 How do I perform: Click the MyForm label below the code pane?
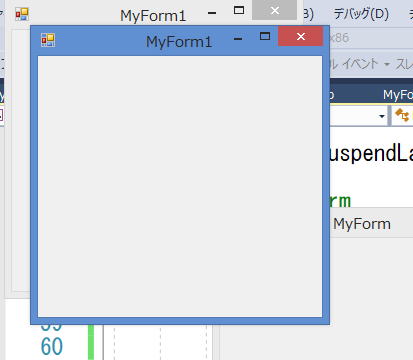[x=362, y=224]
